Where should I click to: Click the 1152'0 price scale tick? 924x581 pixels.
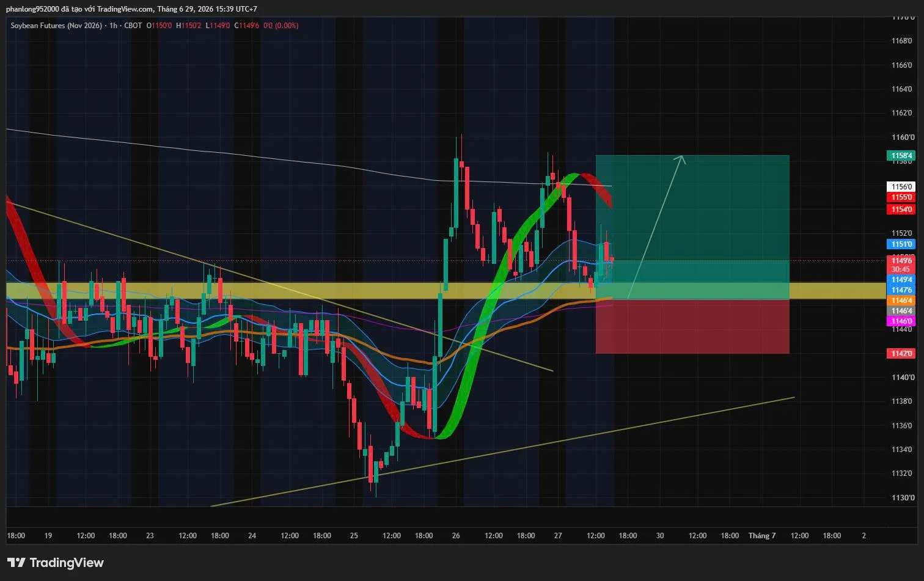tap(902, 233)
